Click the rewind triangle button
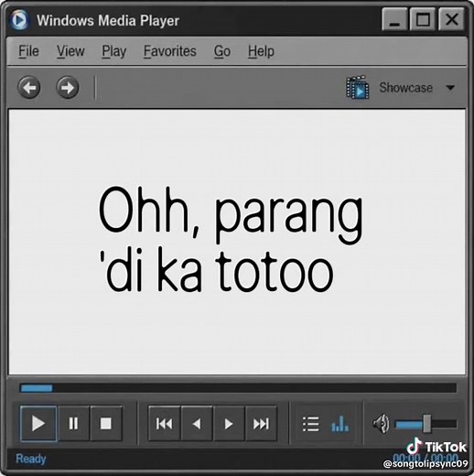Image resolution: width=474 pixels, height=476 pixels. [x=197, y=424]
